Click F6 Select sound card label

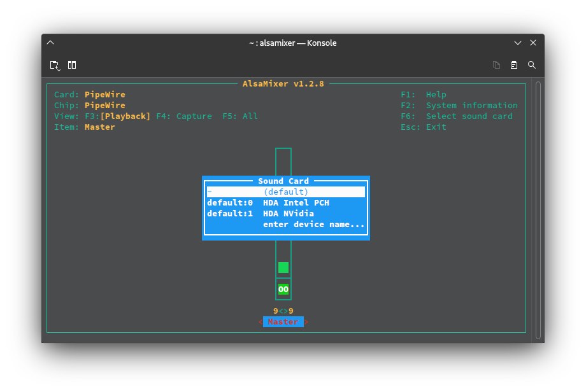click(x=456, y=116)
